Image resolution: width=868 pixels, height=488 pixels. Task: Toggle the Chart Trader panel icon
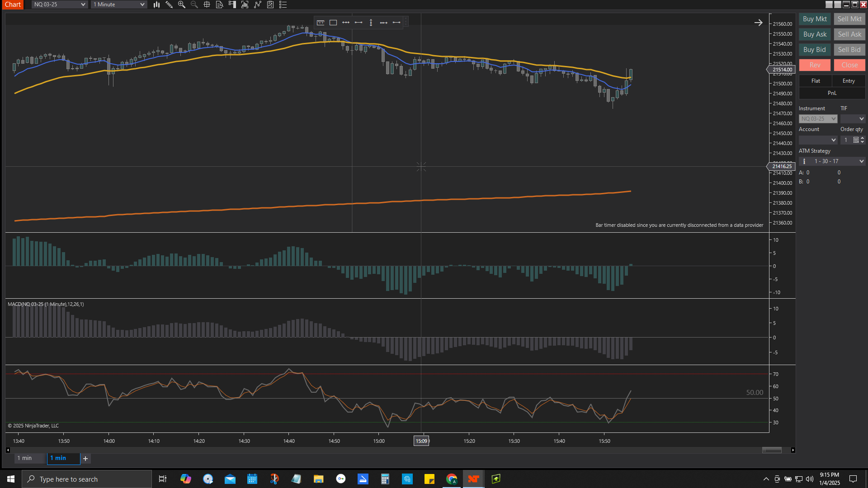click(x=232, y=5)
